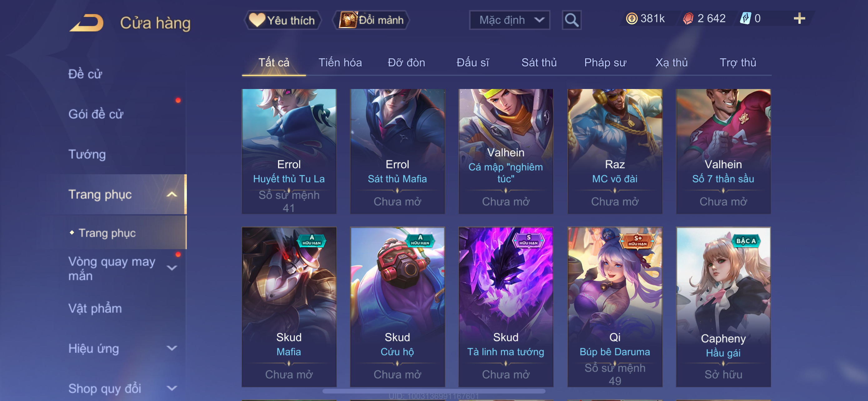Open the Mặc định sort dropdown
This screenshot has height=401, width=868.
pos(509,20)
